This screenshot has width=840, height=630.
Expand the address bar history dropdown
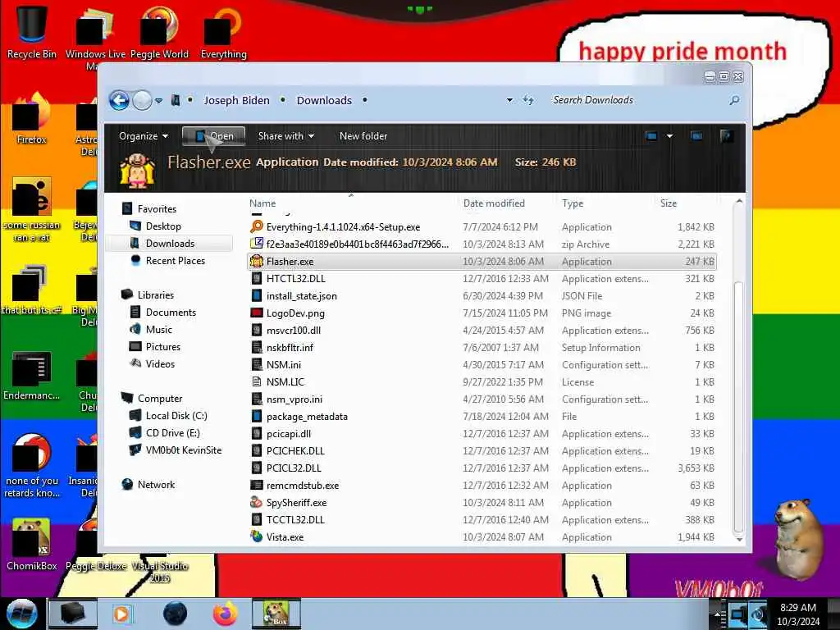tap(509, 100)
